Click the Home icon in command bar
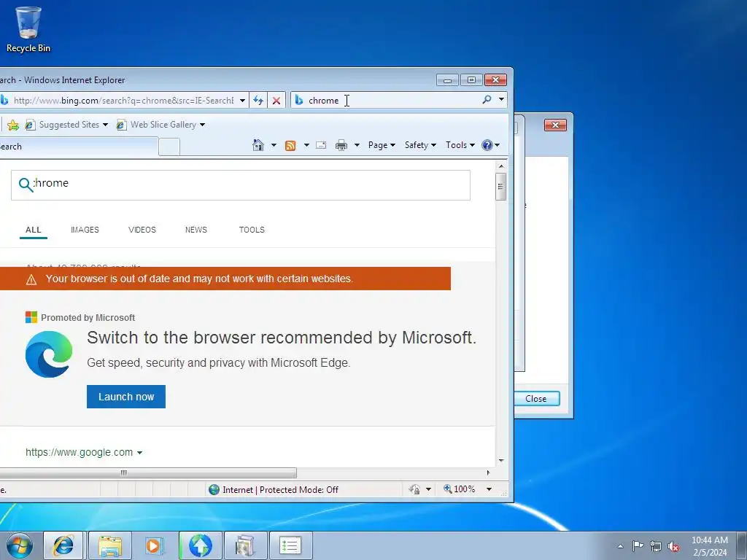This screenshot has height=560, width=747. coord(258,145)
